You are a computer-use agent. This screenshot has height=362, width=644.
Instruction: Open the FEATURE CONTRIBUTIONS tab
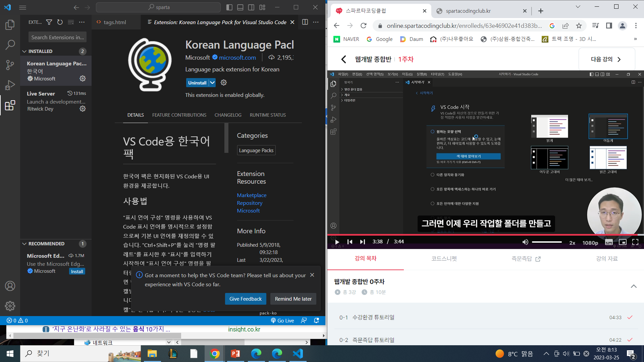tap(179, 115)
